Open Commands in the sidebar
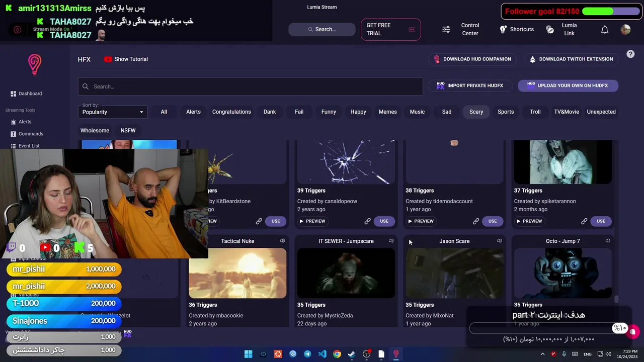The height and width of the screenshot is (362, 644). click(x=27, y=134)
